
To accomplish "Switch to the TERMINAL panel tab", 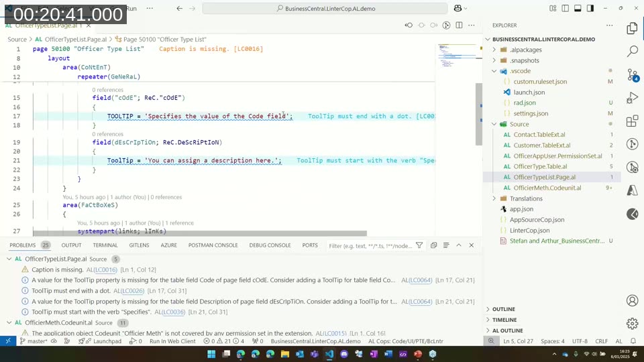I will click(105, 245).
